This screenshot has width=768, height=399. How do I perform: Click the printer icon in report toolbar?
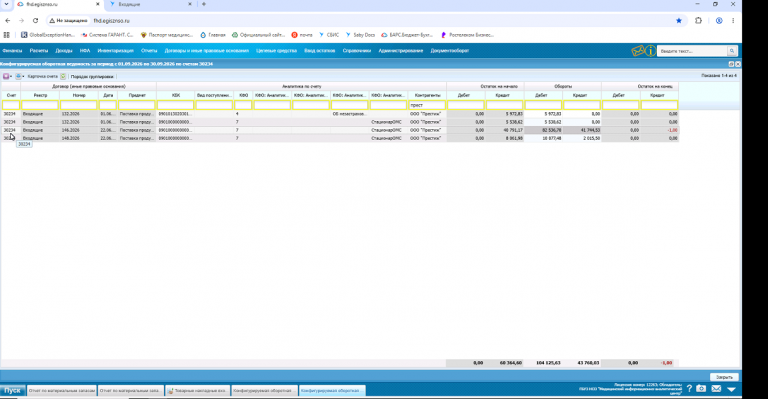(x=18, y=76)
